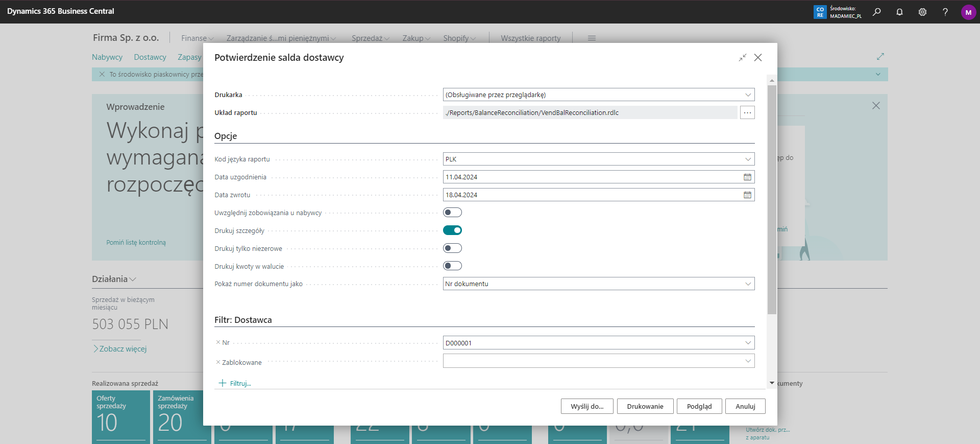Click the Utwórz dok. prz... z aparatu link
The height and width of the screenshot is (444, 980).
click(768, 433)
